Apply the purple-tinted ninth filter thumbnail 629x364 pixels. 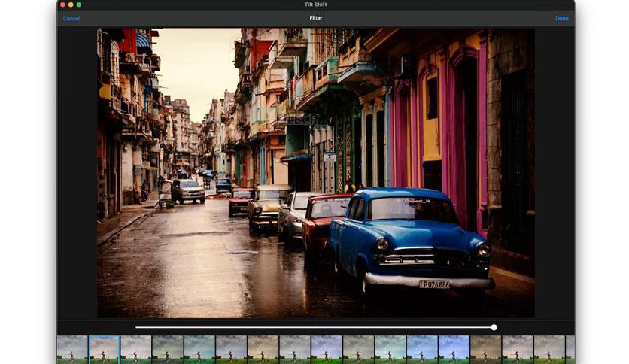click(327, 350)
